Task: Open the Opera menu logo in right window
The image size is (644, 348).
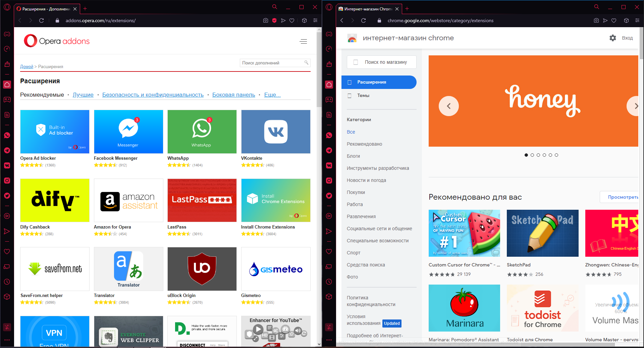Action: 329,7
